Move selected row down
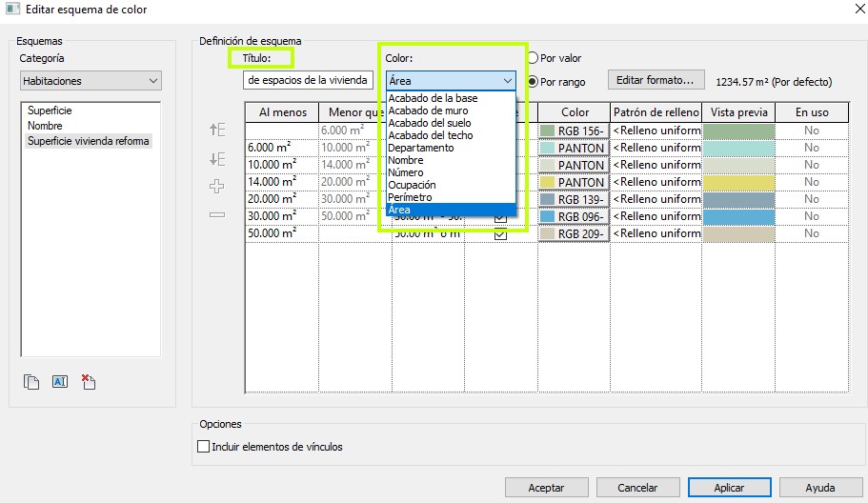The image size is (868, 503). pyautogui.click(x=217, y=159)
